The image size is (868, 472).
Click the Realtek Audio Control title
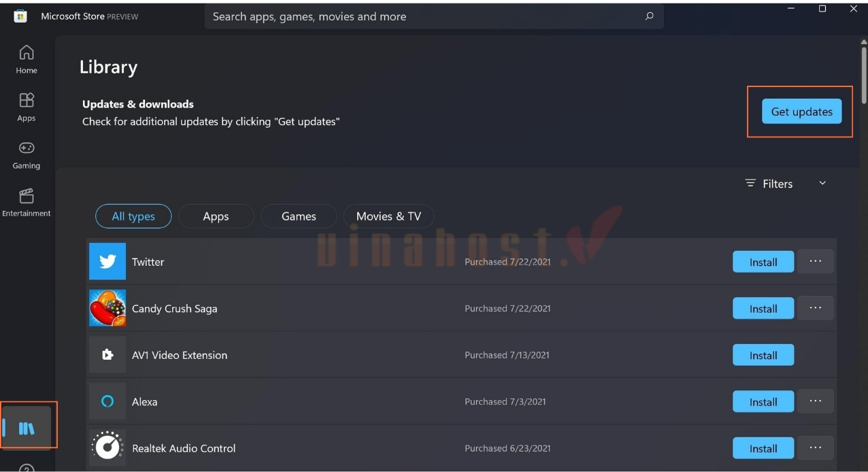[x=184, y=448]
